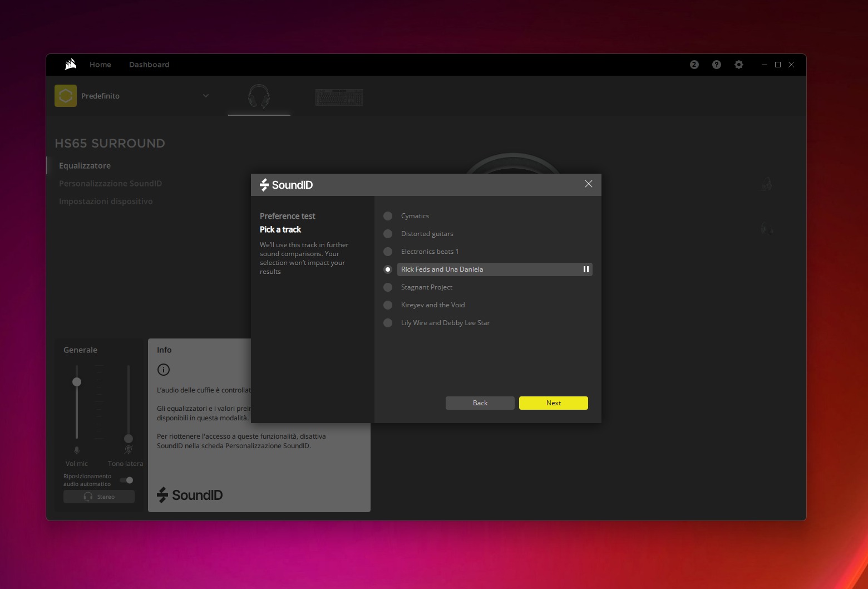Click the Generale panel heading

point(80,350)
